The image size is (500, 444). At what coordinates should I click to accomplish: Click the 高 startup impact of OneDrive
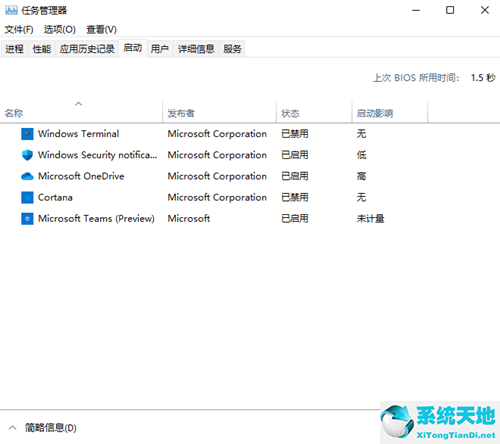(x=361, y=176)
